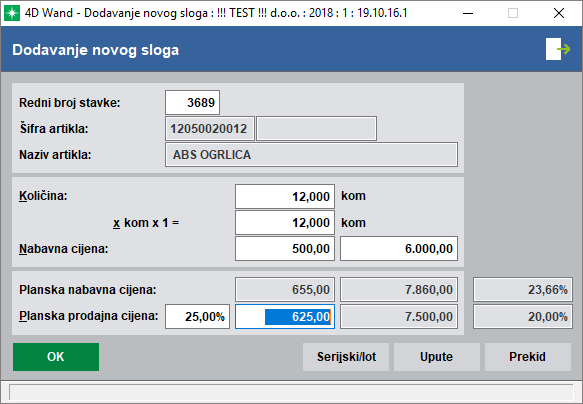Click the Nabavna cijena total 6.000,00 field
Image resolution: width=583 pixels, height=404 pixels.
click(399, 249)
